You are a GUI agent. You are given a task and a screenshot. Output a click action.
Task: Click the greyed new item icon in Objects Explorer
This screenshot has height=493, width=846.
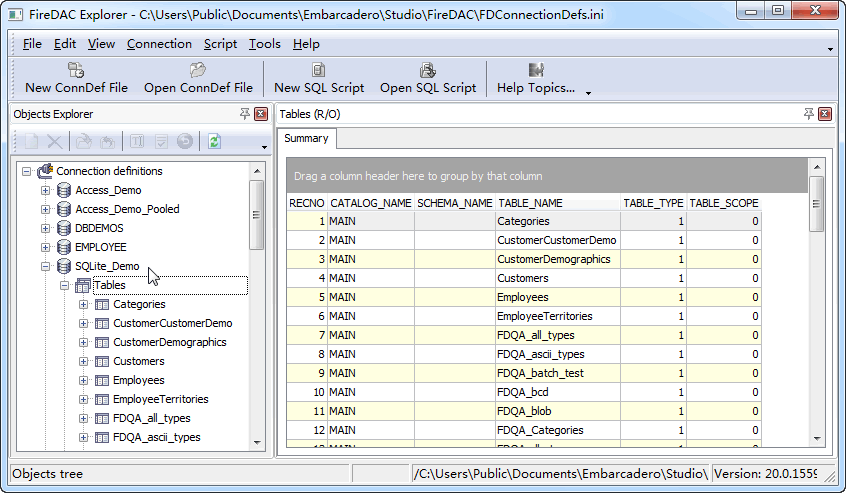(31, 141)
